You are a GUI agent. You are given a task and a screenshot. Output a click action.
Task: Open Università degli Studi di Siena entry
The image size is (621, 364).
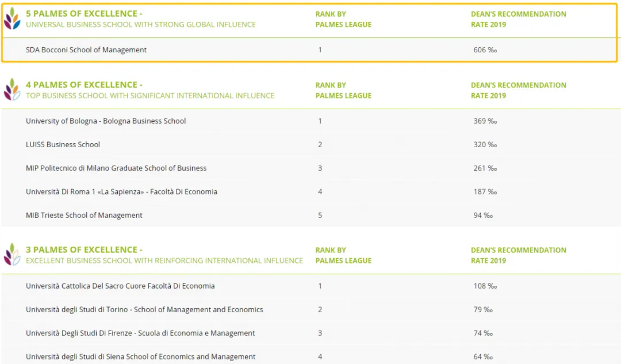click(141, 357)
